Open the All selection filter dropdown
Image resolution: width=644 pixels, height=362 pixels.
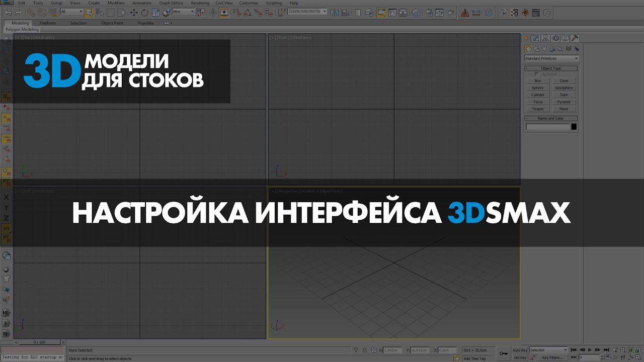point(72,11)
